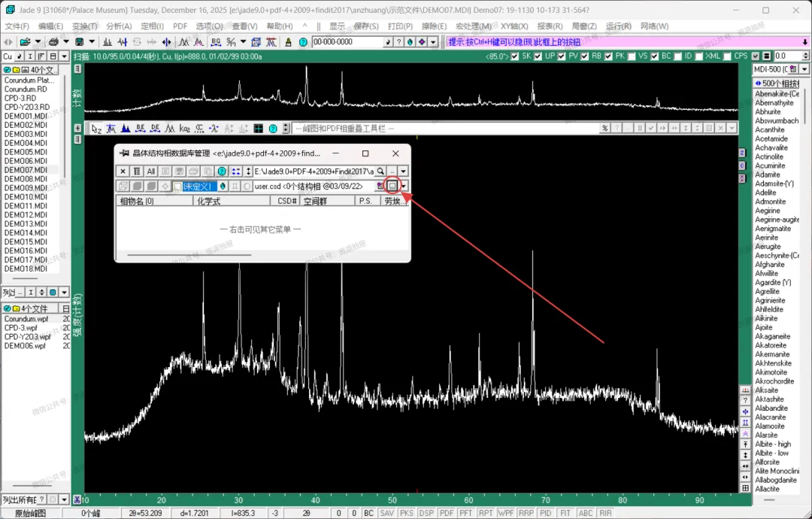Click the RIR status bar button
The image size is (812, 519).
[x=605, y=513]
